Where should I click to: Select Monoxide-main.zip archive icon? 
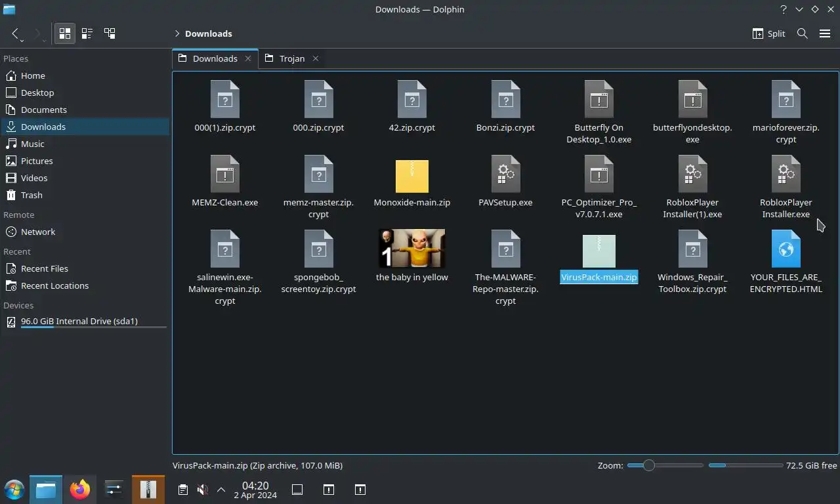pos(411,176)
